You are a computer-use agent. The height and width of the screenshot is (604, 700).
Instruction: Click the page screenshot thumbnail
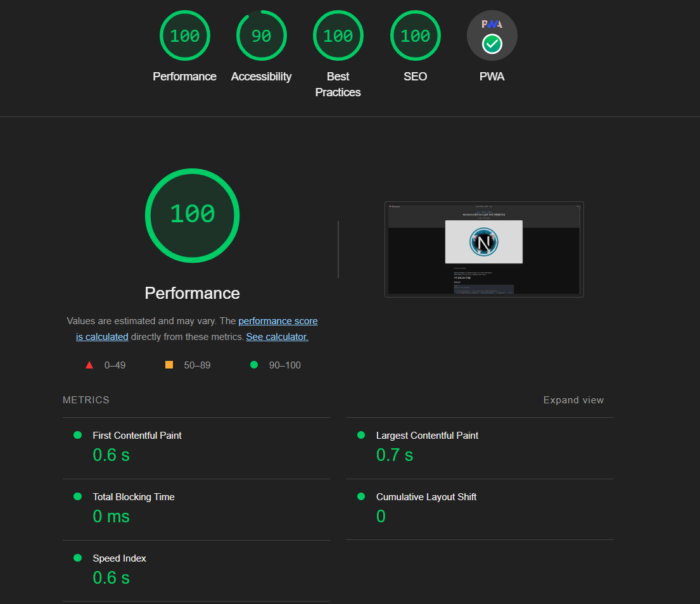[484, 249]
